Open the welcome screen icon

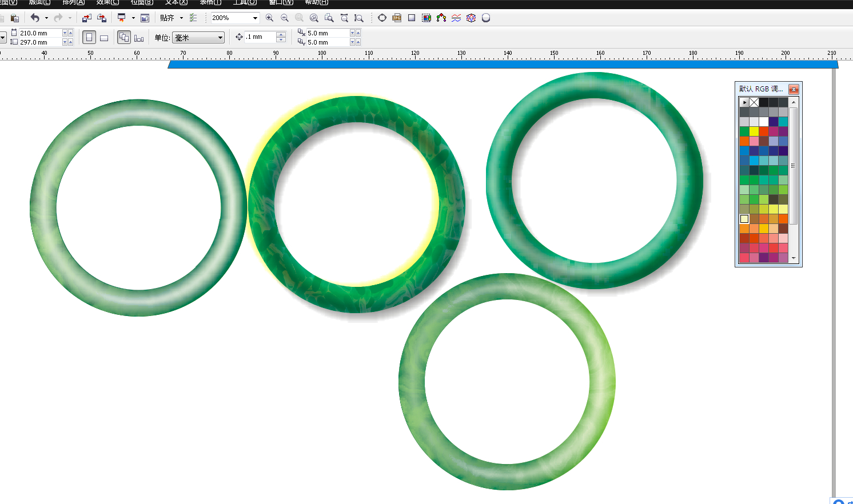(145, 18)
